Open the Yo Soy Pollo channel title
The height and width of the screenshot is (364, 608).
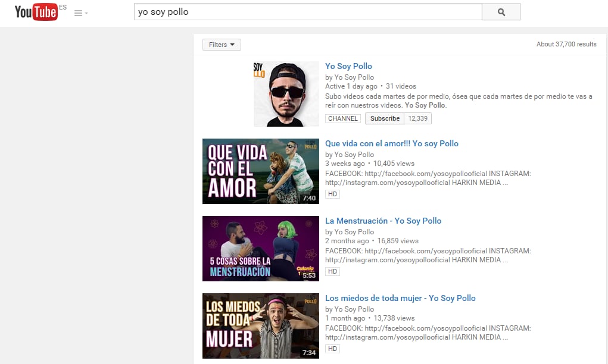click(348, 66)
